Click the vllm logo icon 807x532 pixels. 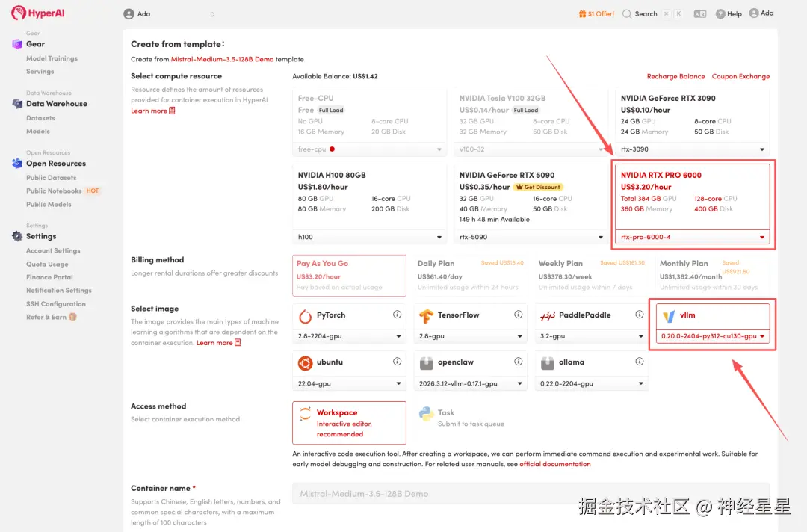669,316
